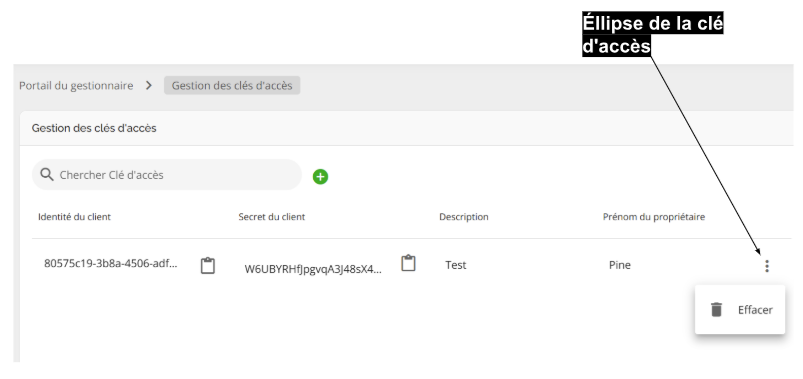Click the Test description cell
This screenshot has height=379, width=803.
[x=456, y=265]
